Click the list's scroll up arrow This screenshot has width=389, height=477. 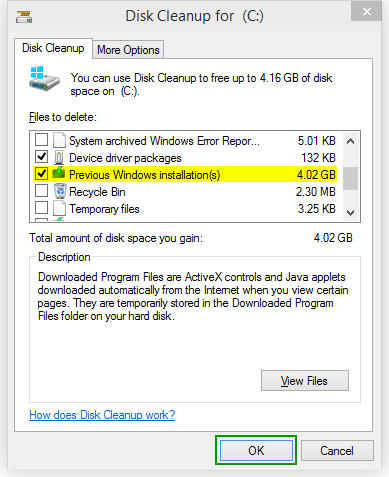pos(350,141)
